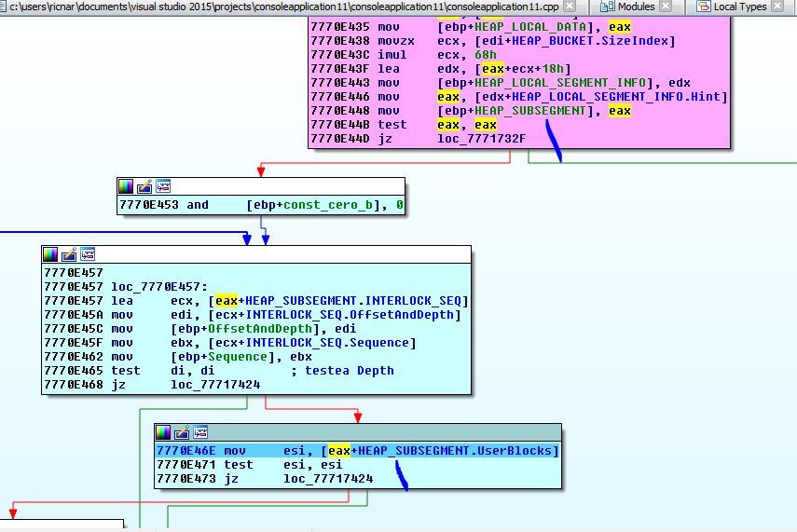Click loc_77717424 on the 7770E468 jz line
797x532 pixels.
216,384
